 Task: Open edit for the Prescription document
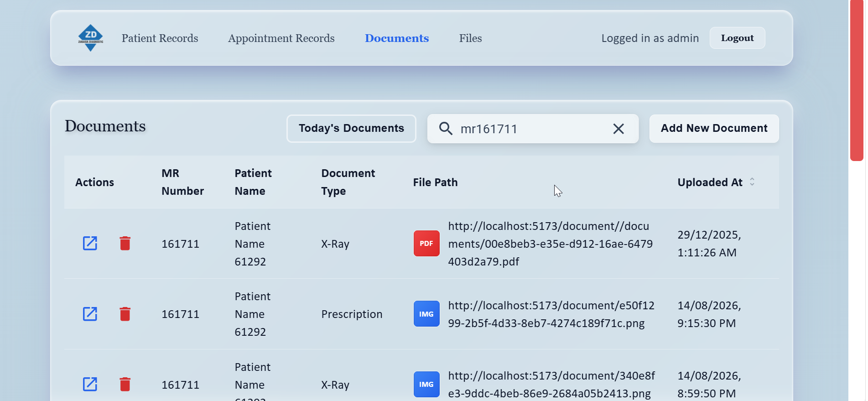[x=90, y=314]
